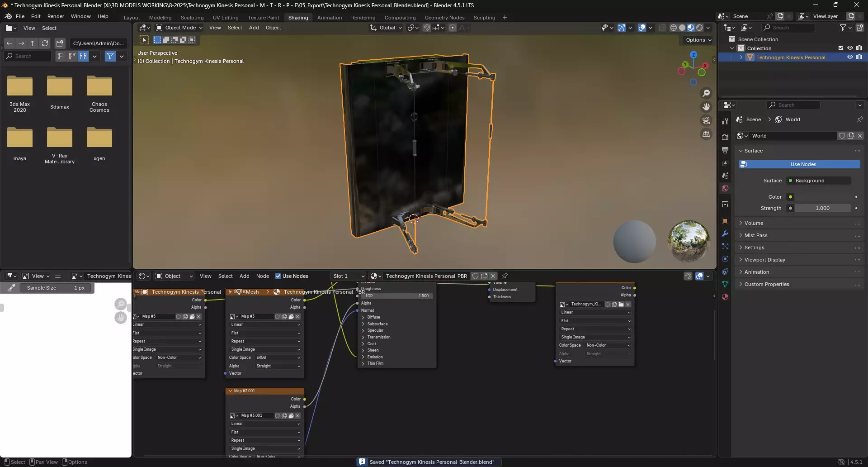
Task: Open the View Layer properties tab
Action: (725, 163)
